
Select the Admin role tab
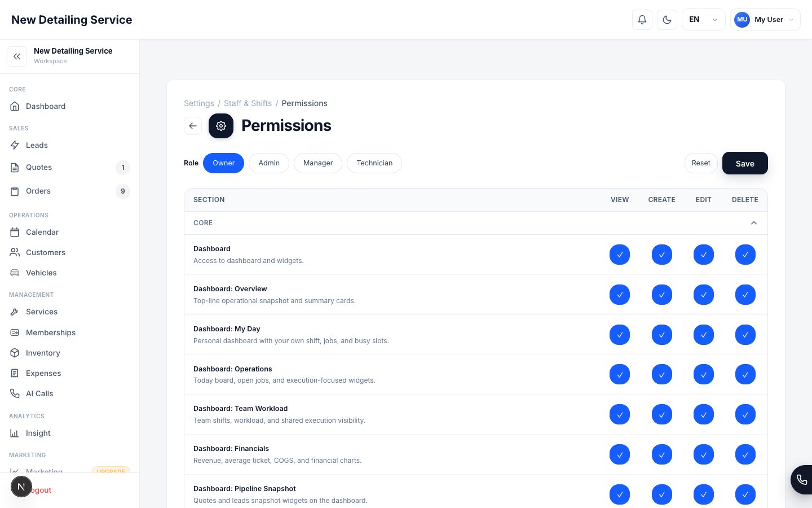(x=269, y=163)
